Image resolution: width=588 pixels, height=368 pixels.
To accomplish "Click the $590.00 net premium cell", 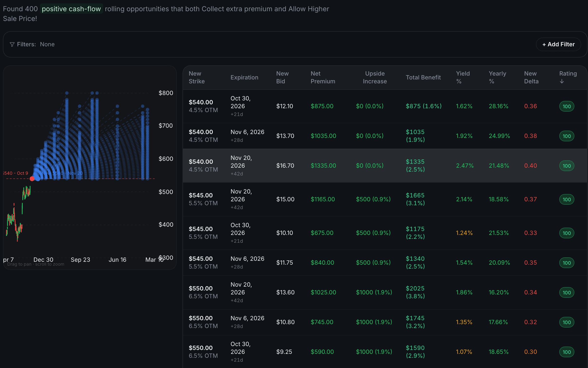I will coord(322,352).
